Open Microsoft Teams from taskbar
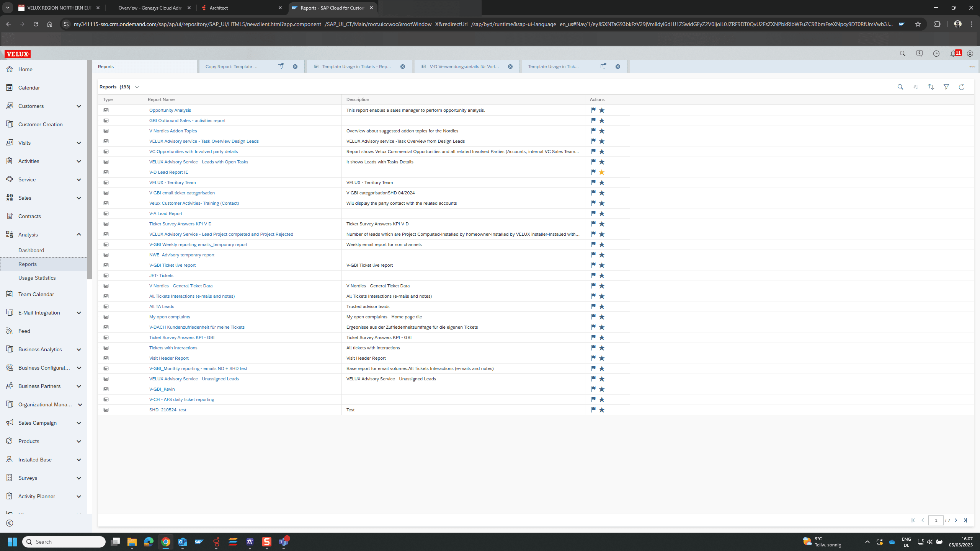 (x=284, y=542)
